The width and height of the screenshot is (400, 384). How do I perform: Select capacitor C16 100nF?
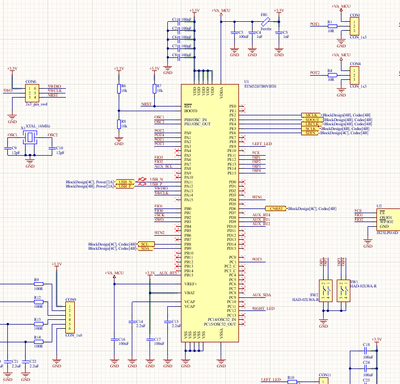pos(114,339)
